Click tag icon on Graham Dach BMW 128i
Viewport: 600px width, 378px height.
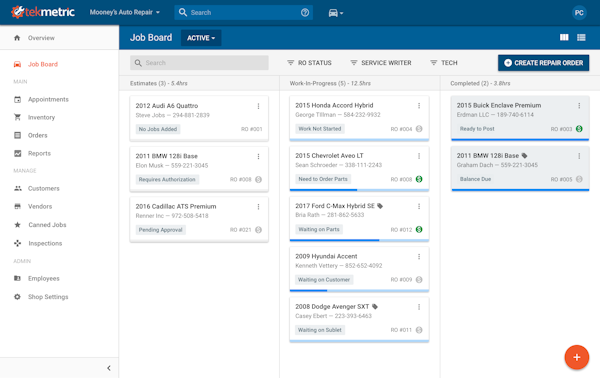(525, 156)
